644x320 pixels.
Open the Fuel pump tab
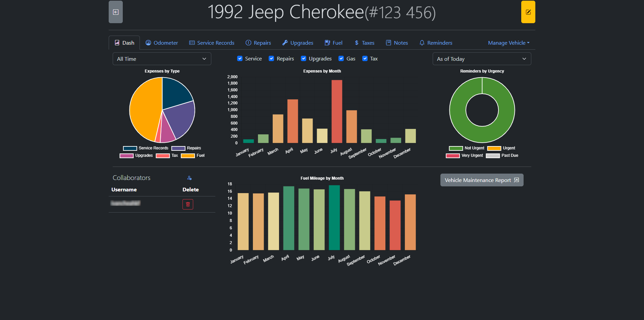[333, 43]
